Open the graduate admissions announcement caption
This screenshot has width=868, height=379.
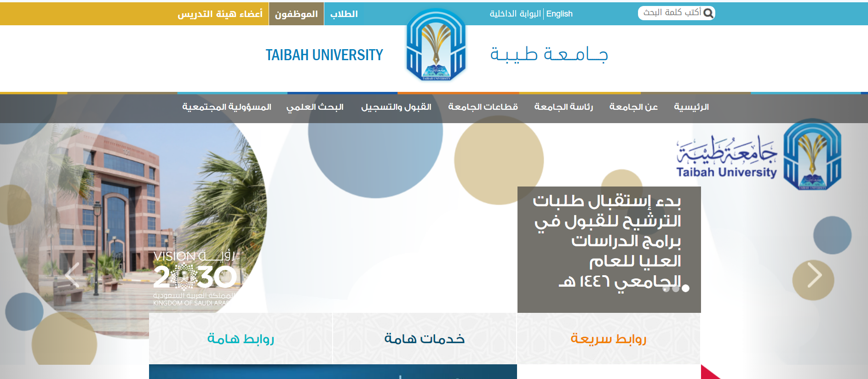pyautogui.click(x=609, y=249)
